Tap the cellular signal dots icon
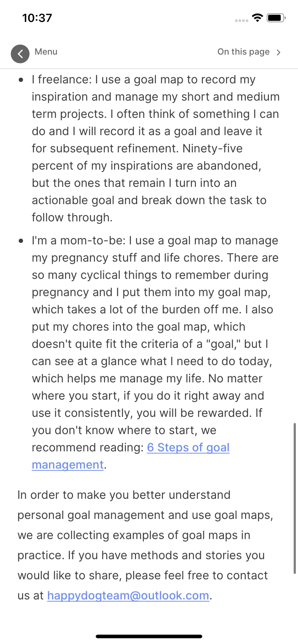 [241, 20]
